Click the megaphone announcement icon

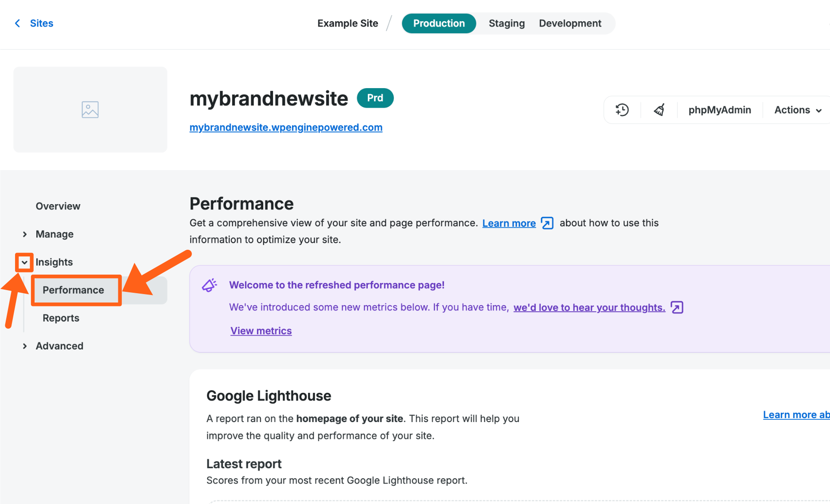[x=209, y=285]
